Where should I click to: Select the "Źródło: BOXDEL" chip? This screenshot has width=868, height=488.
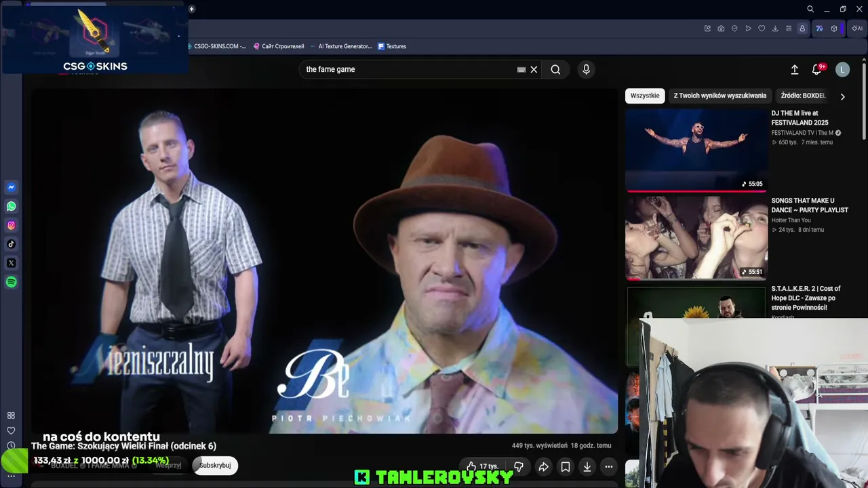[803, 96]
